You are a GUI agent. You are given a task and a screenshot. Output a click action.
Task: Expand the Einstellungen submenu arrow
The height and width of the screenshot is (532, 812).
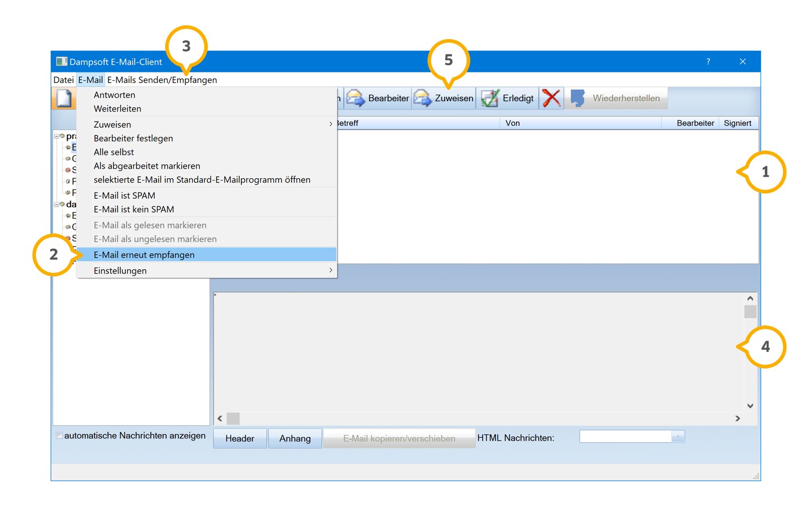(331, 270)
